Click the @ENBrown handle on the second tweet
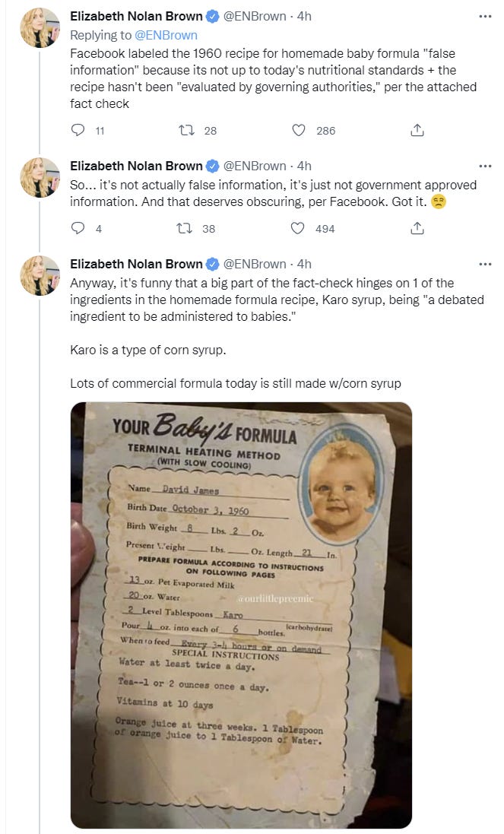 [x=254, y=166]
